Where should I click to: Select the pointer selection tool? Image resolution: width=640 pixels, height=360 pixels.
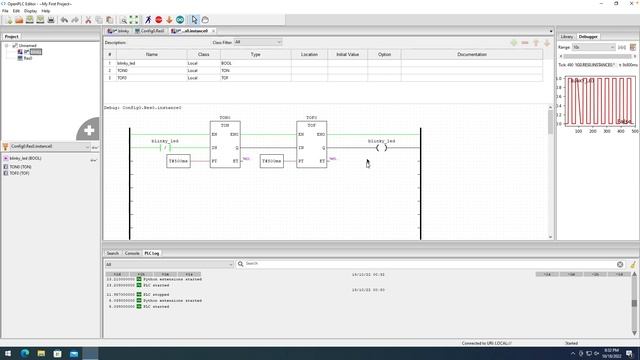tap(194, 20)
